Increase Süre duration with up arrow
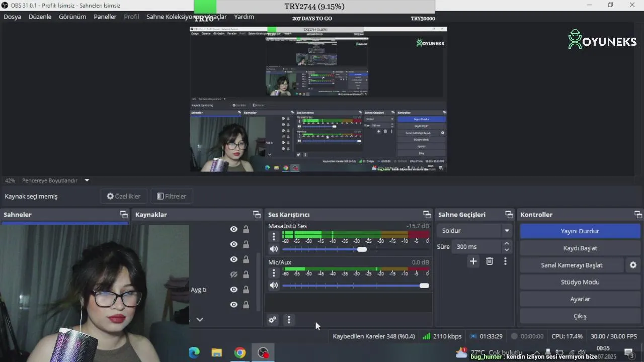The width and height of the screenshot is (644, 362). [507, 244]
